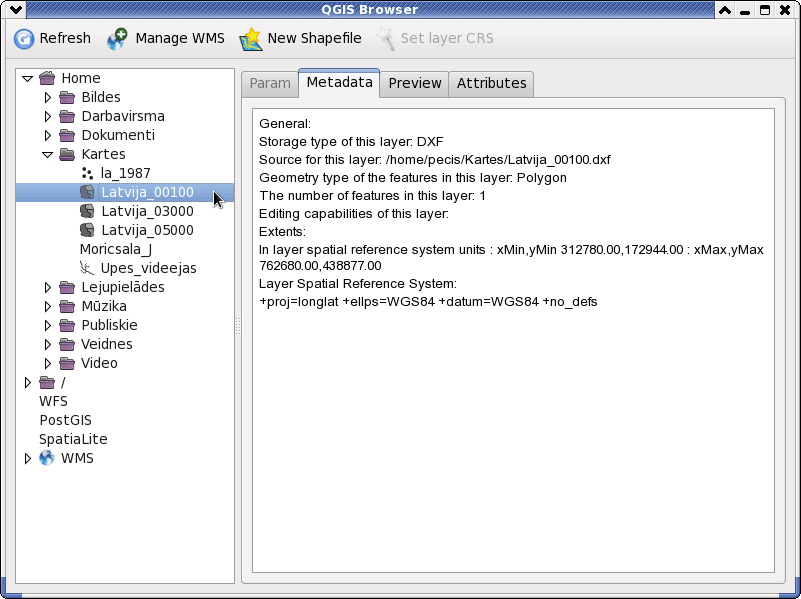Image resolution: width=801 pixels, height=599 pixels.
Task: Expand the Video folder
Action: tap(48, 363)
